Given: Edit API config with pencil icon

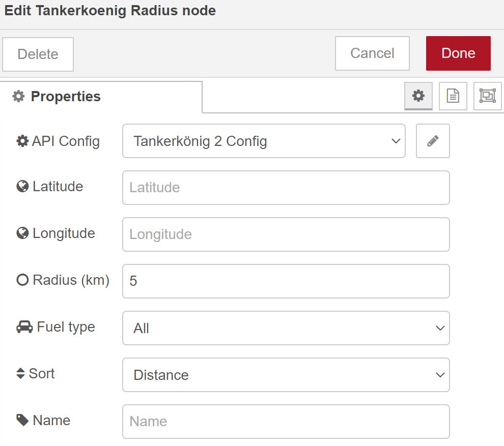Looking at the screenshot, I should coord(433,141).
